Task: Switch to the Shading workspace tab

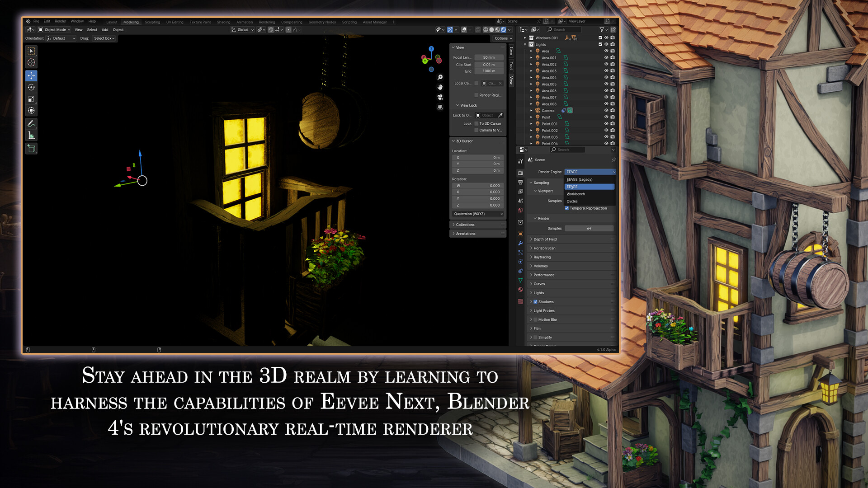Action: click(x=223, y=22)
